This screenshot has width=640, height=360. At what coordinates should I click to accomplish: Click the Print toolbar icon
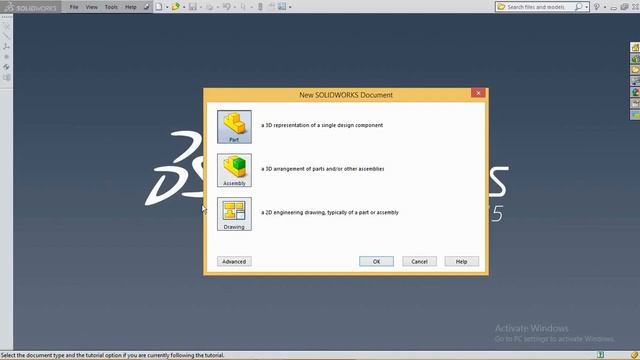pyautogui.click(x=209, y=7)
